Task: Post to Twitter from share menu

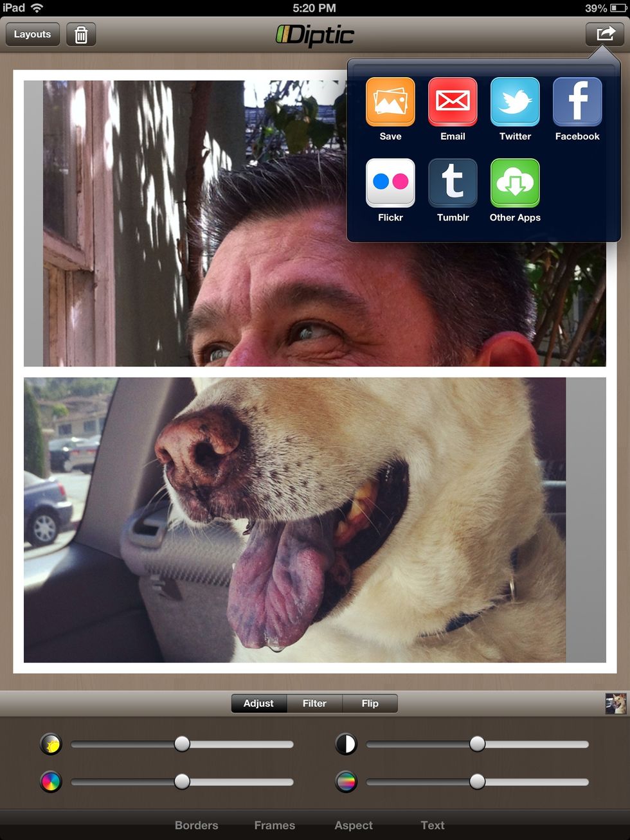Action: [515, 102]
